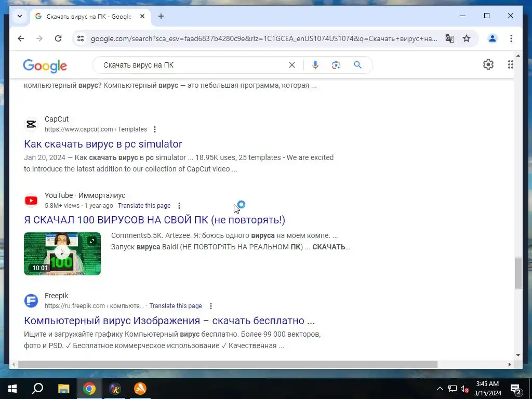Click into the Google search field
The width and height of the screenshot is (532, 399).
click(193, 65)
